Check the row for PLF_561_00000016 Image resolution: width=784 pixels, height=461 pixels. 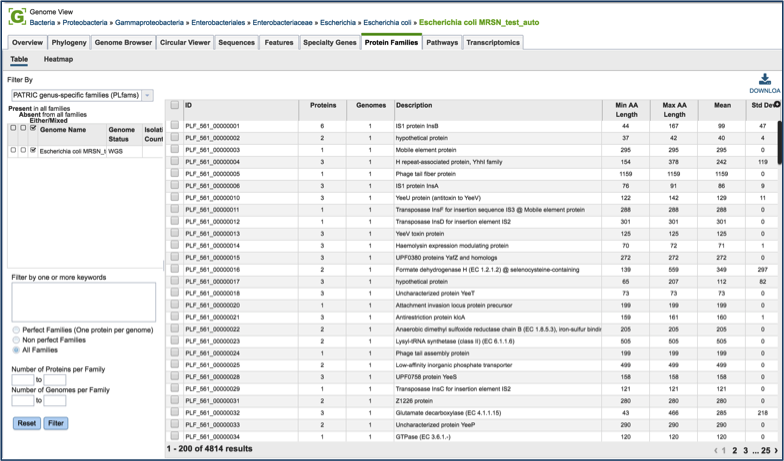point(174,269)
